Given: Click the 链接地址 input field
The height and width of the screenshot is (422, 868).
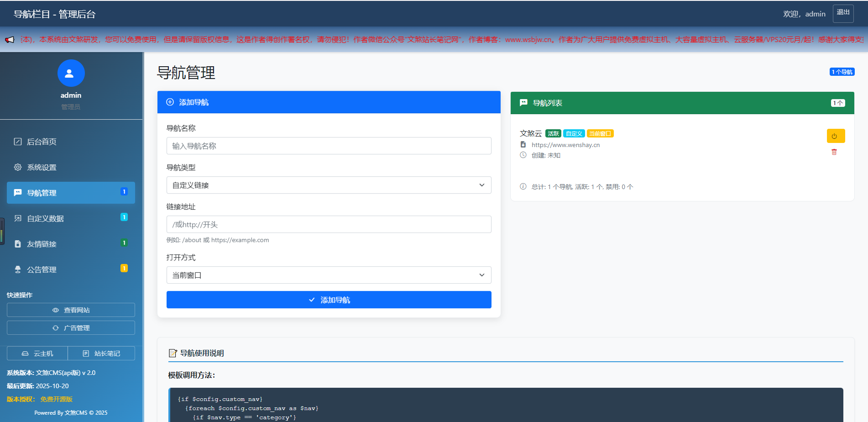Looking at the screenshot, I should coord(329,225).
